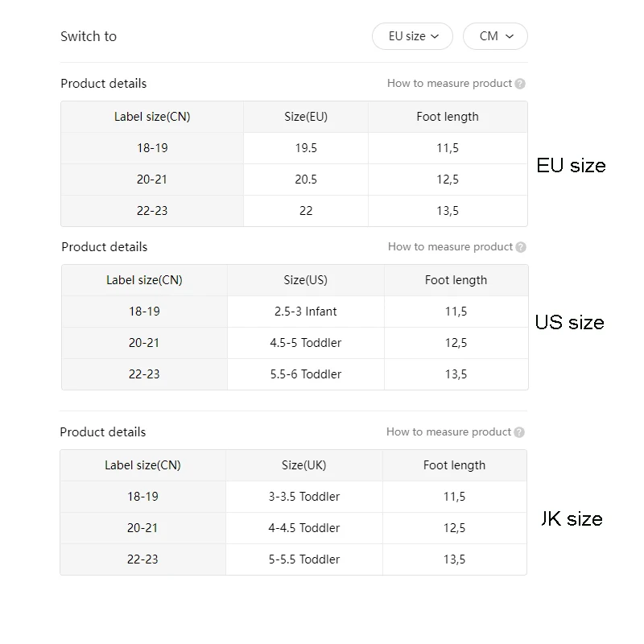Open the CM unit dropdown
This screenshot has height=644, width=644.
click(495, 36)
